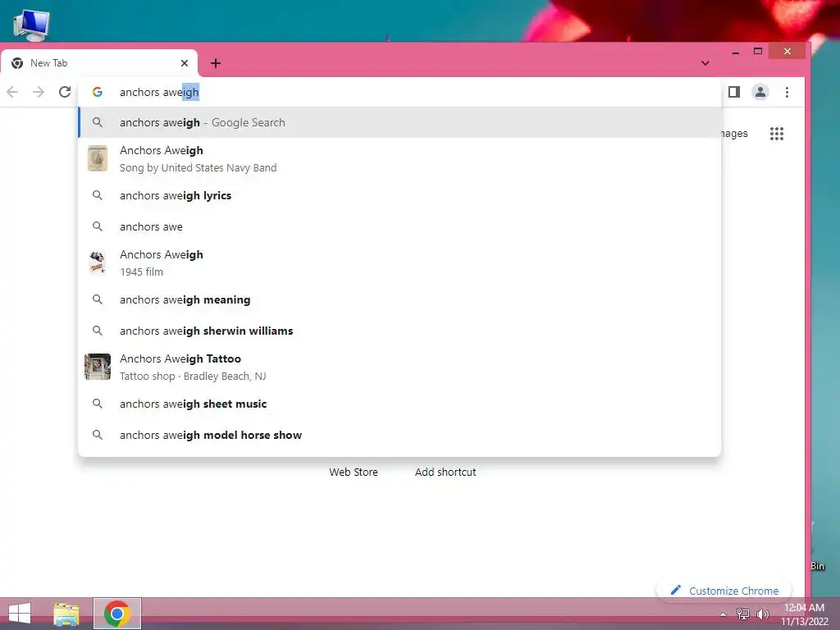
Task: Open the profile avatar icon
Action: (x=760, y=92)
